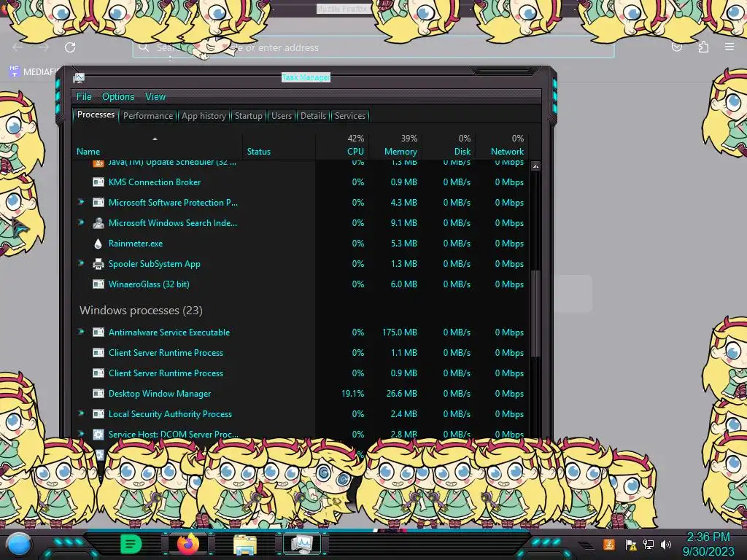
Task: Open the File menu in Task Manager
Action: [x=84, y=97]
